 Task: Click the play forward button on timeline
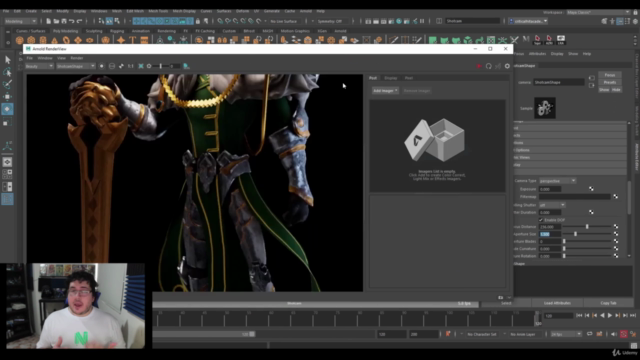pyautogui.click(x=610, y=316)
